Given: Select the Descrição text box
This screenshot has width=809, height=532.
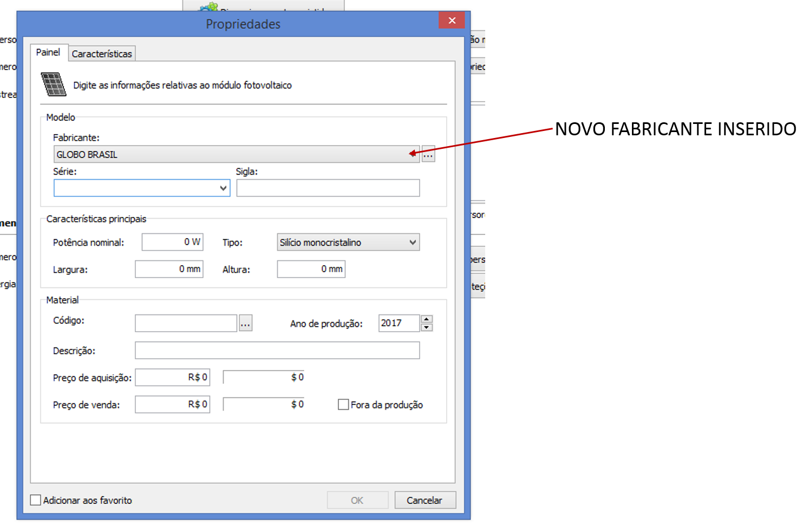Looking at the screenshot, I should pyautogui.click(x=277, y=350).
